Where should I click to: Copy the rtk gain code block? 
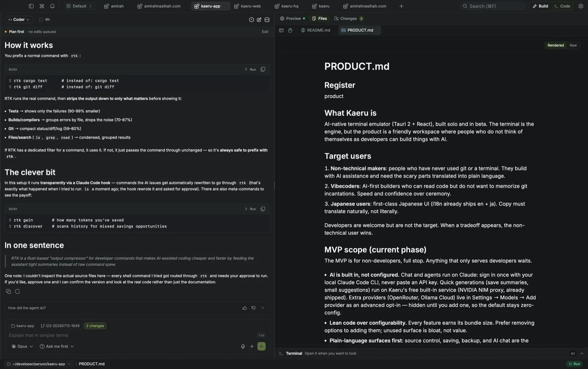[263, 209]
